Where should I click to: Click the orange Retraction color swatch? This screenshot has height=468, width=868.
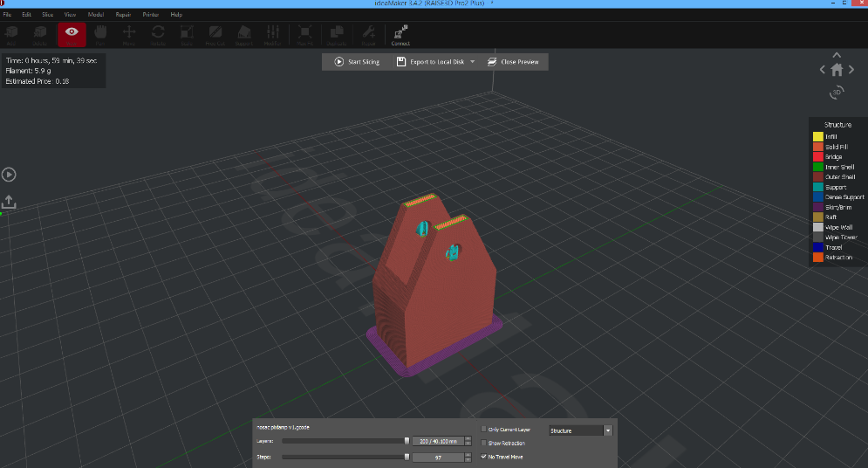coord(817,258)
